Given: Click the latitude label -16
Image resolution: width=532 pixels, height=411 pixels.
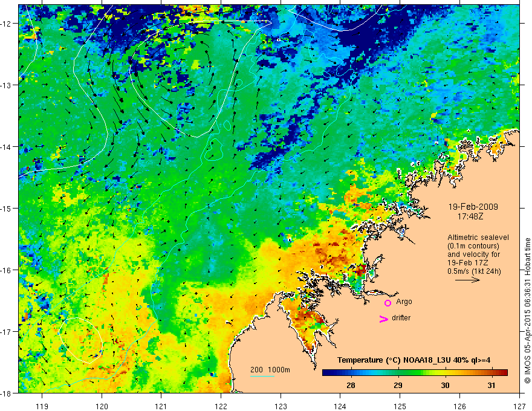Looking at the screenshot, I should (x=6, y=270).
